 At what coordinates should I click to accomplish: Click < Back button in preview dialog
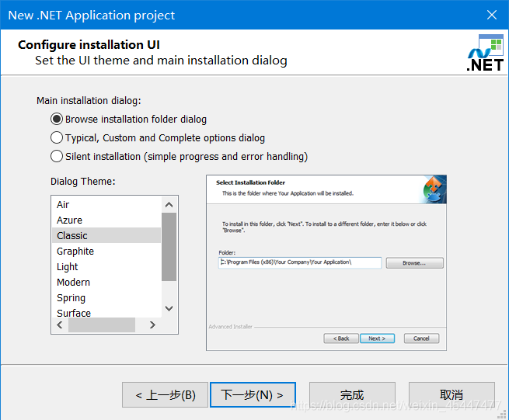point(341,338)
